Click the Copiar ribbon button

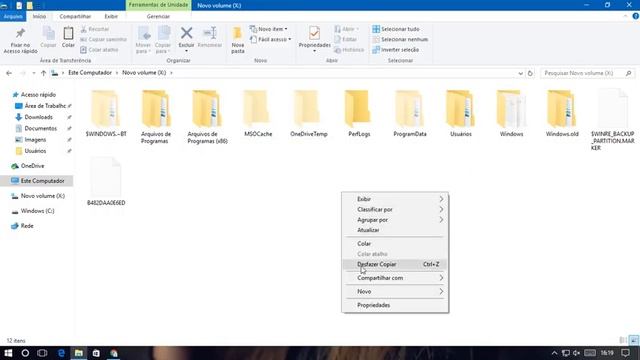pos(48,38)
